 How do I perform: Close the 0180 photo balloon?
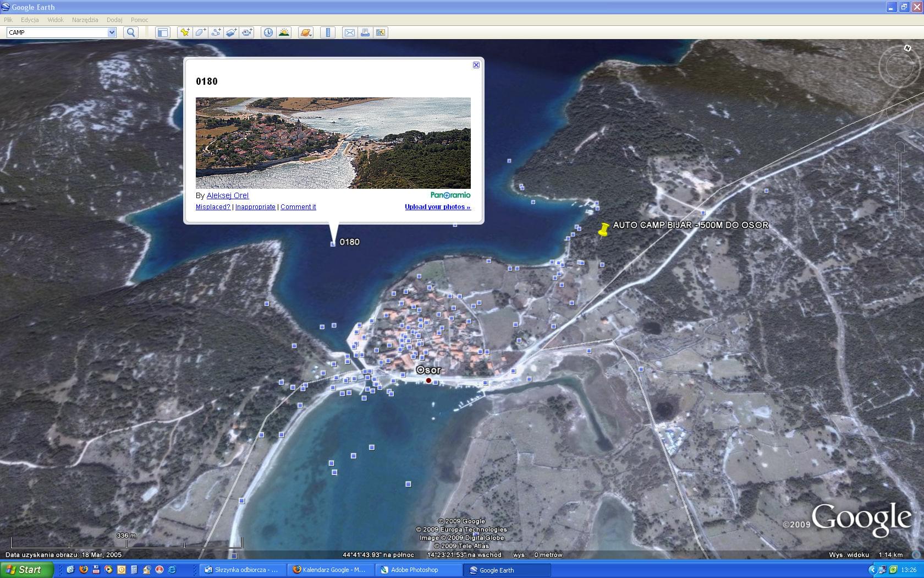476,65
